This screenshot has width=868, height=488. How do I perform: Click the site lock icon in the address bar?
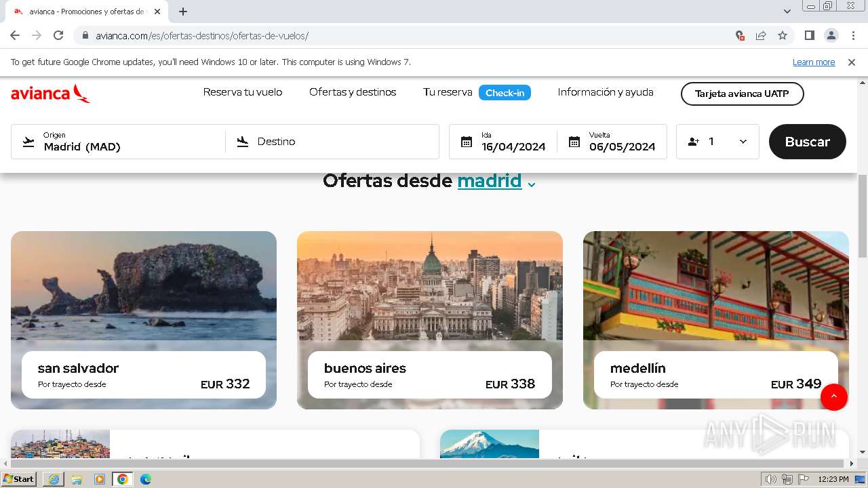coord(85,35)
